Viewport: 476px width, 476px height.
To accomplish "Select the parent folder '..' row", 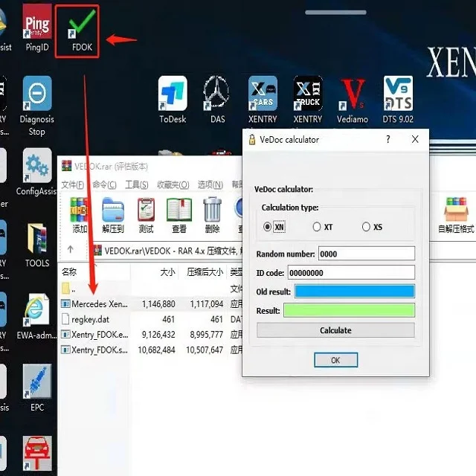I will click(x=150, y=289).
